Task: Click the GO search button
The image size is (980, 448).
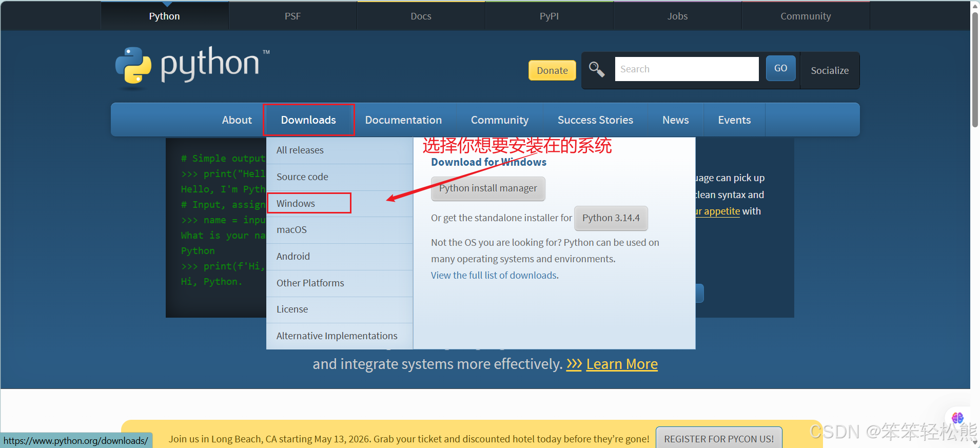Action: click(780, 68)
